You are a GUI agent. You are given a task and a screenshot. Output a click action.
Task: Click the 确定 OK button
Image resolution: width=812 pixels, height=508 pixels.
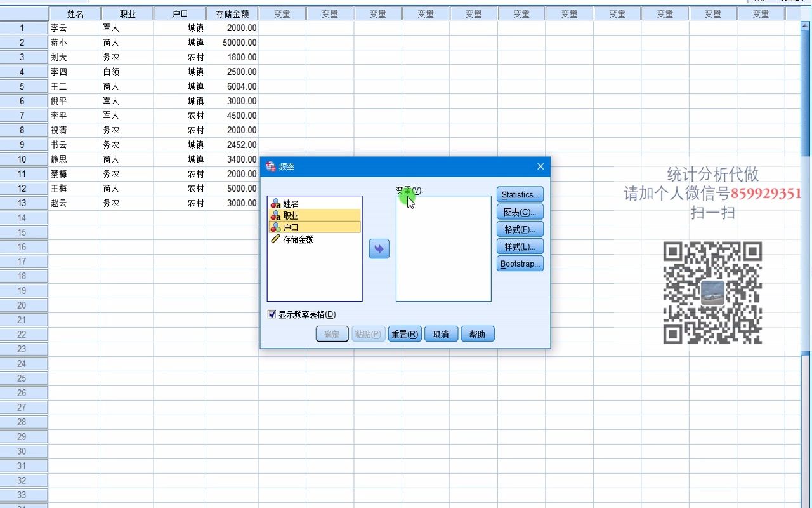click(x=332, y=334)
